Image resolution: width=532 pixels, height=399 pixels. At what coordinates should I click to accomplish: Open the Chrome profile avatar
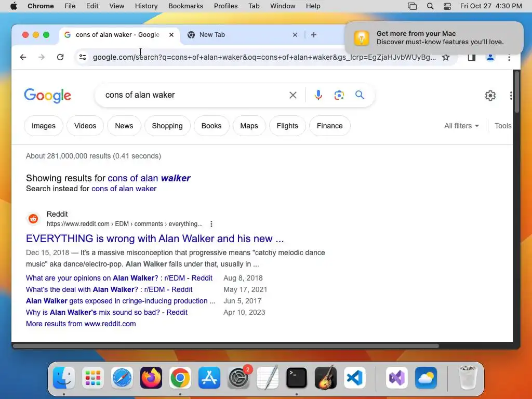[490, 57]
